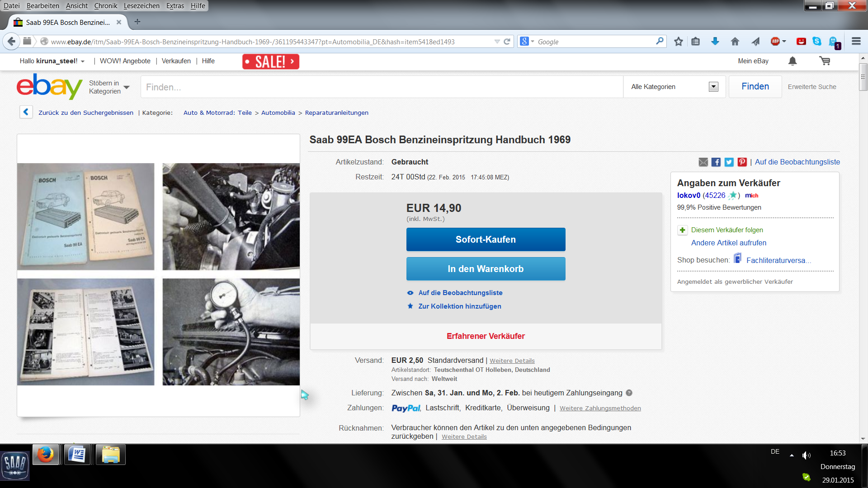Click into the eBay Finden search field
868x488 pixels.
pos(382,87)
